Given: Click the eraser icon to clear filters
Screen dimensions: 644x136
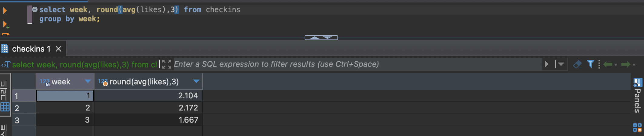Looking at the screenshot, I should [577, 64].
